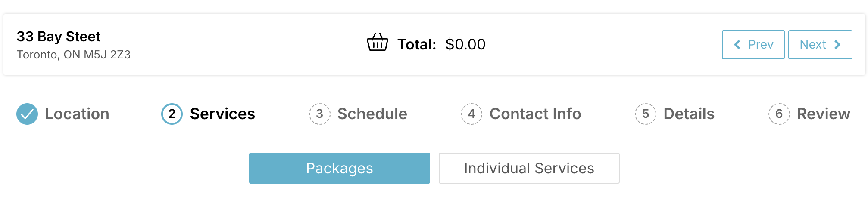Click the shopping basket icon
The height and width of the screenshot is (209, 868).
pos(377,43)
